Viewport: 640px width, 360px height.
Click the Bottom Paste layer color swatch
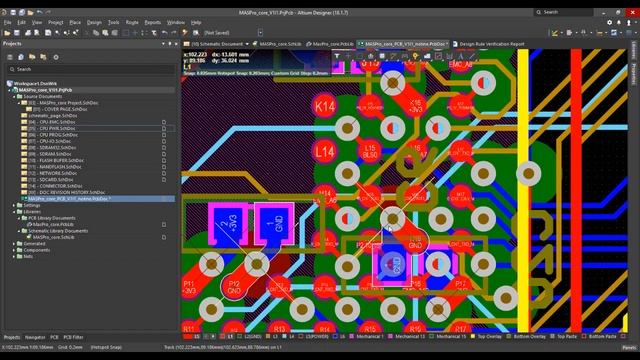click(584, 337)
